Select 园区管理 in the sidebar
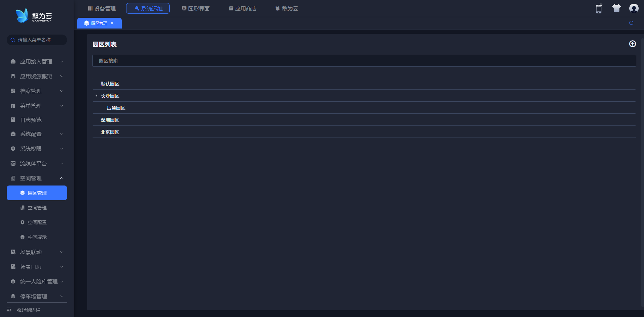This screenshot has height=317, width=644. [x=37, y=193]
